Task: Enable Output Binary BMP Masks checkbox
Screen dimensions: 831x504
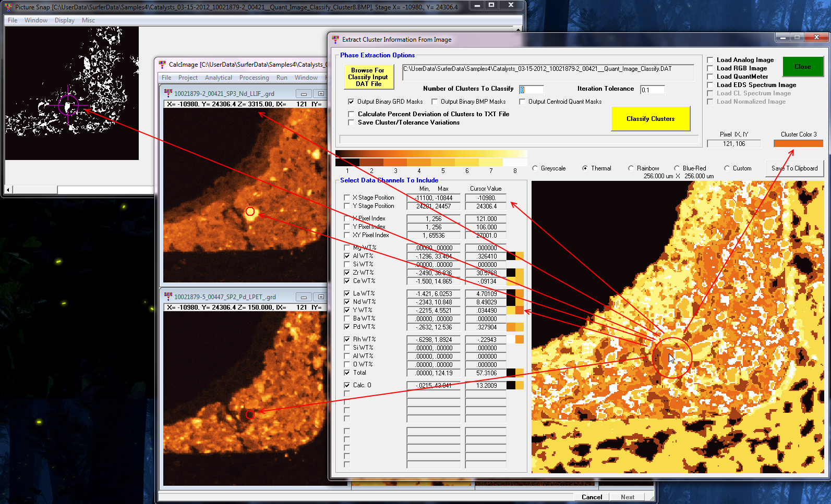Action: pyautogui.click(x=435, y=102)
